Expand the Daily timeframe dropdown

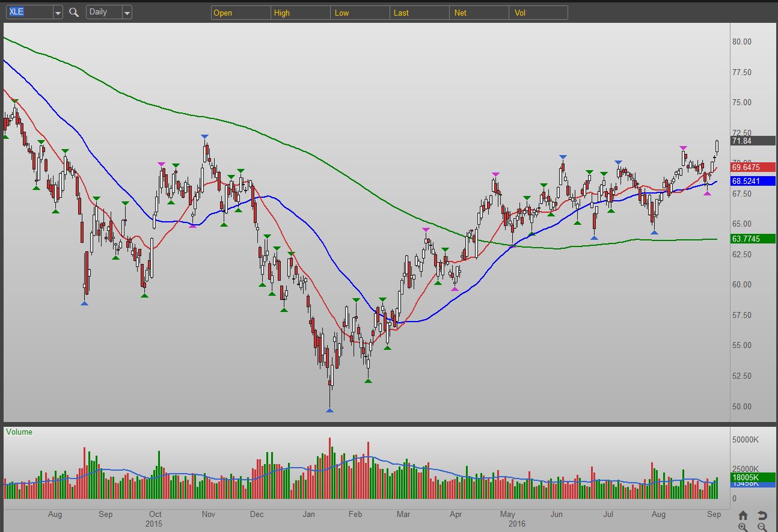coord(127,13)
